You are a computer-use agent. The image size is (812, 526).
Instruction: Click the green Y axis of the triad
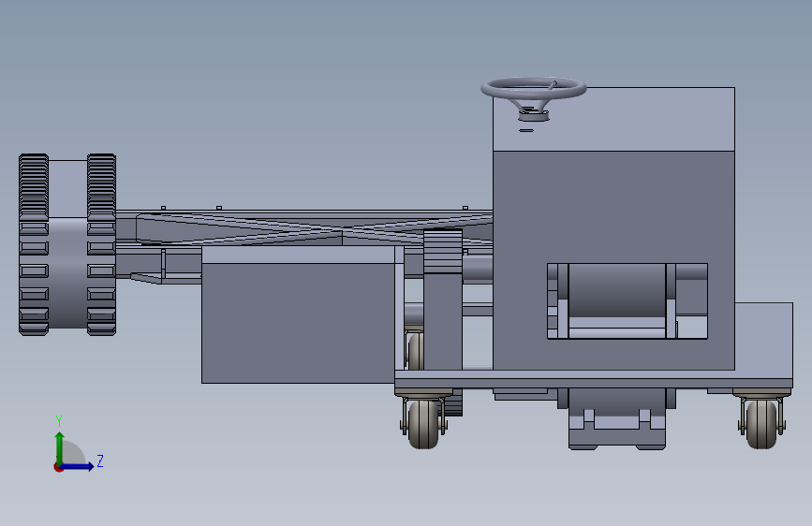[x=59, y=447]
